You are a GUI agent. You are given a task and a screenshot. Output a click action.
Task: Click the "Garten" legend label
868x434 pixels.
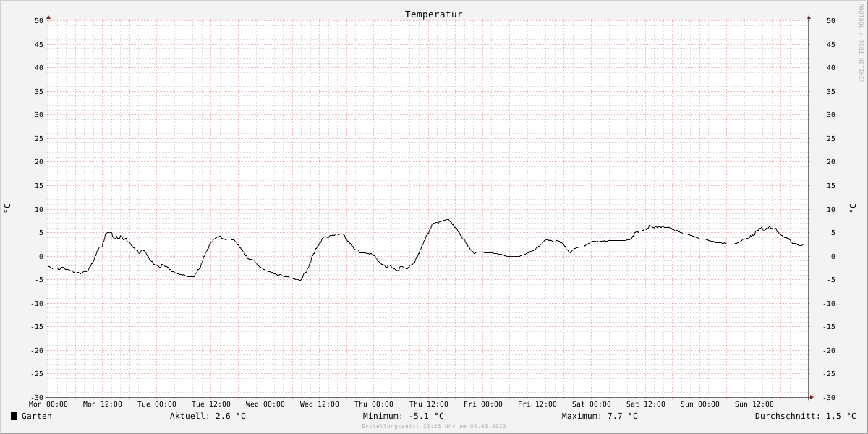[x=37, y=416]
